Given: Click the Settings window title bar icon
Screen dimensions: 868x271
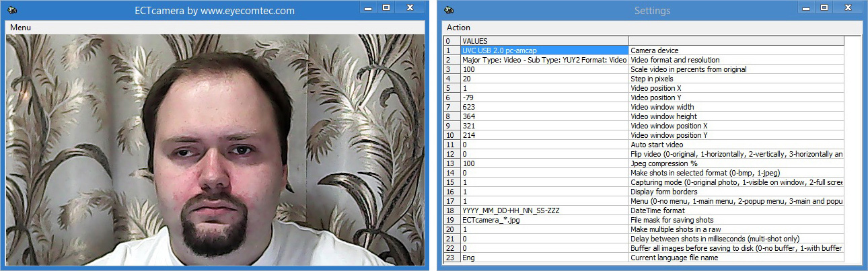Looking at the screenshot, I should (449, 9).
